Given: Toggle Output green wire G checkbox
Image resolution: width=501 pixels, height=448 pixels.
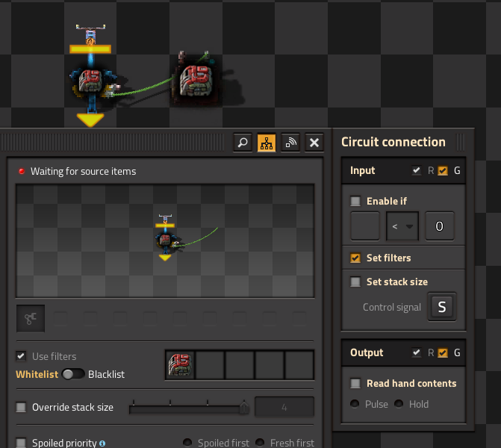Looking at the screenshot, I should tap(443, 352).
